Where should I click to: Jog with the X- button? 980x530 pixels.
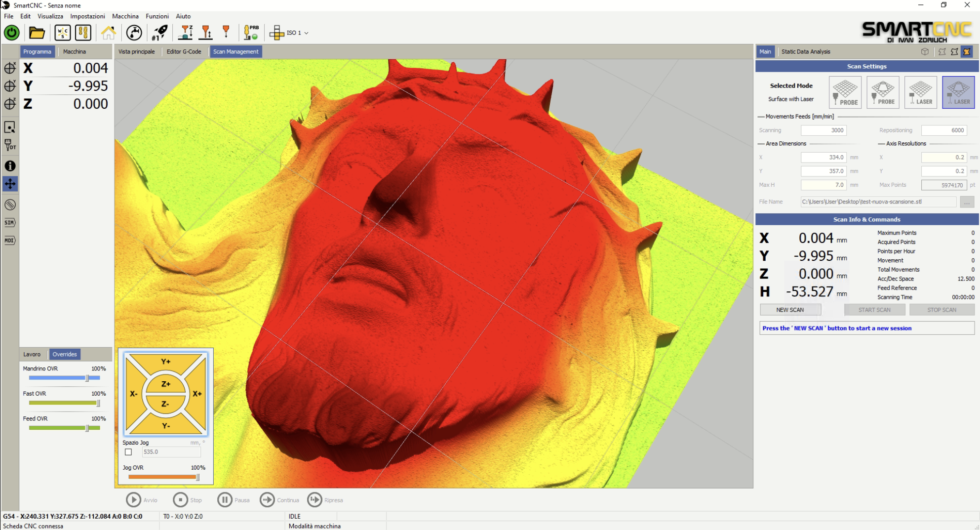(x=133, y=394)
